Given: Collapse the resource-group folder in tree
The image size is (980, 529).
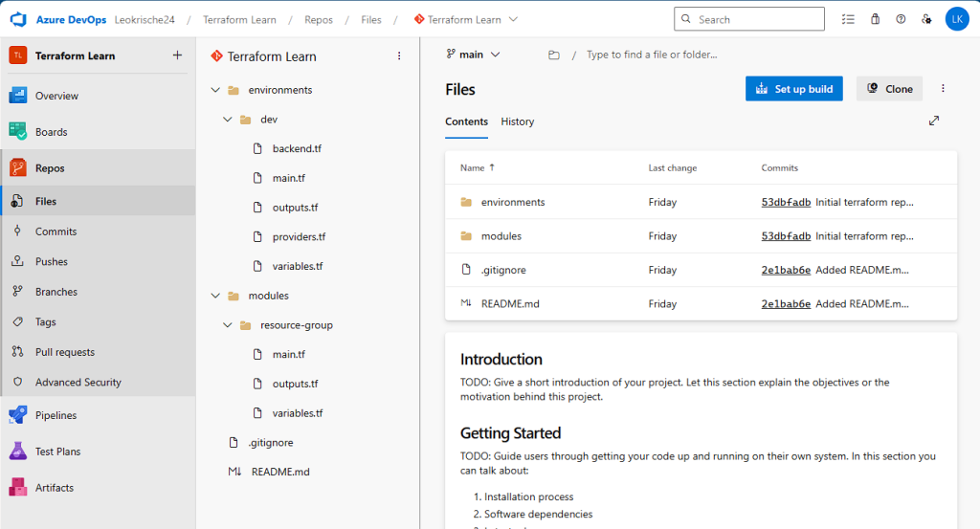Looking at the screenshot, I should tap(227, 325).
